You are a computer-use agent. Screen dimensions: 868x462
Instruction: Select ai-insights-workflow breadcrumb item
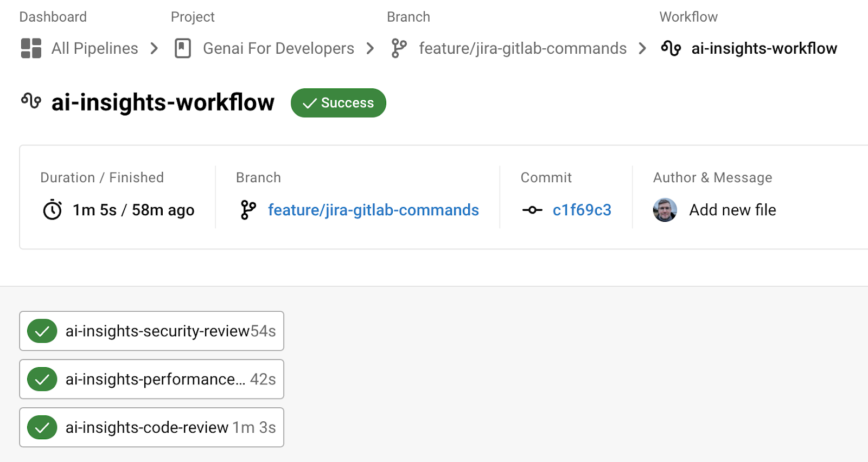point(764,48)
